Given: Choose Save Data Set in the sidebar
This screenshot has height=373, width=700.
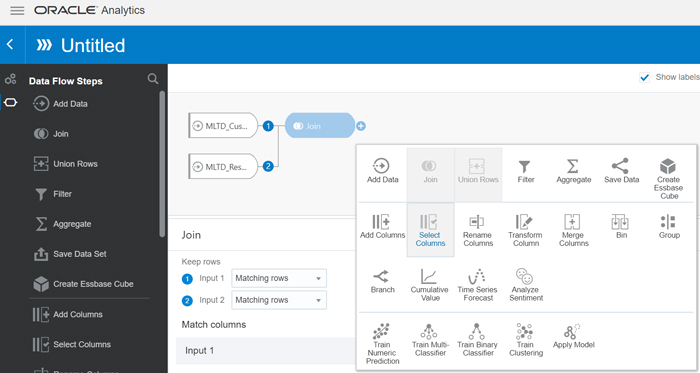Looking at the screenshot, I should [x=70, y=254].
